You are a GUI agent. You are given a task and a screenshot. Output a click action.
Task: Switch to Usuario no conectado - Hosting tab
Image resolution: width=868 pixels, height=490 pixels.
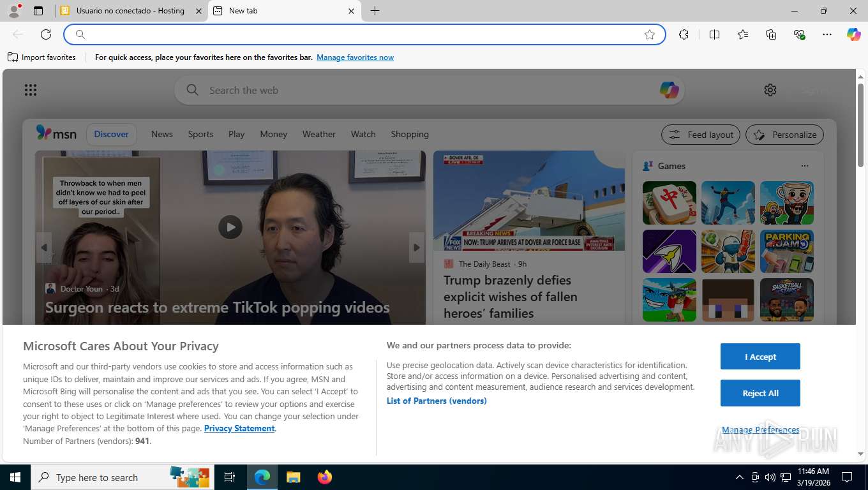[131, 11]
